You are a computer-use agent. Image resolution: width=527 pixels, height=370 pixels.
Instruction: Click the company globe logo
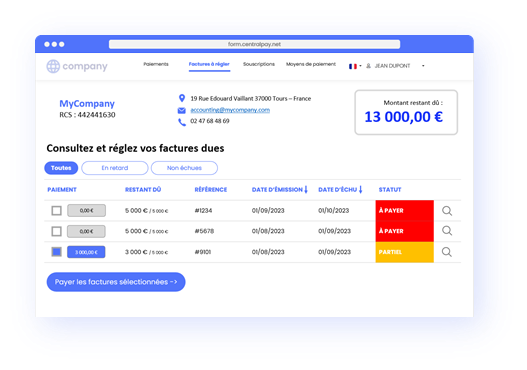pyautogui.click(x=53, y=66)
